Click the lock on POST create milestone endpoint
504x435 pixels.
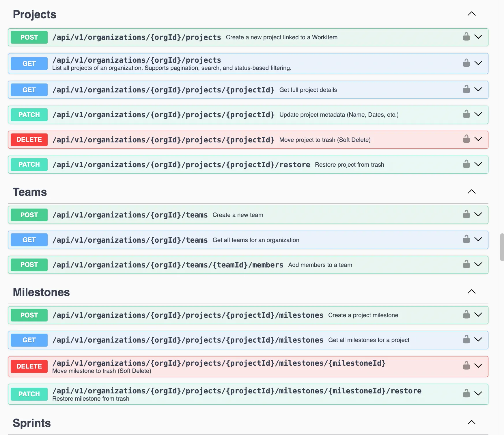click(466, 315)
